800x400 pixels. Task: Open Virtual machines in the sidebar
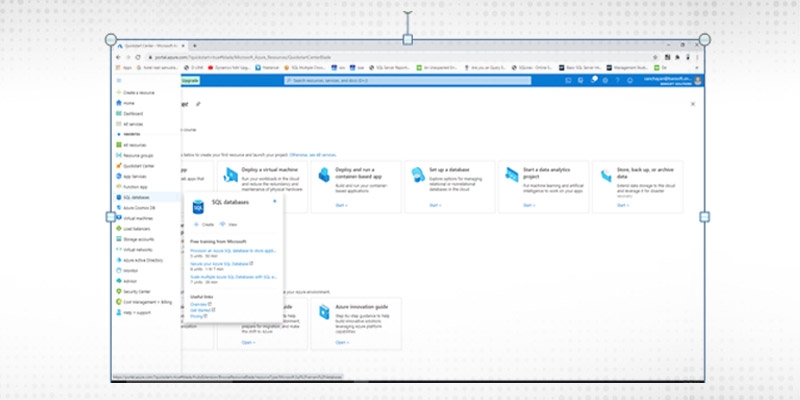tap(134, 218)
